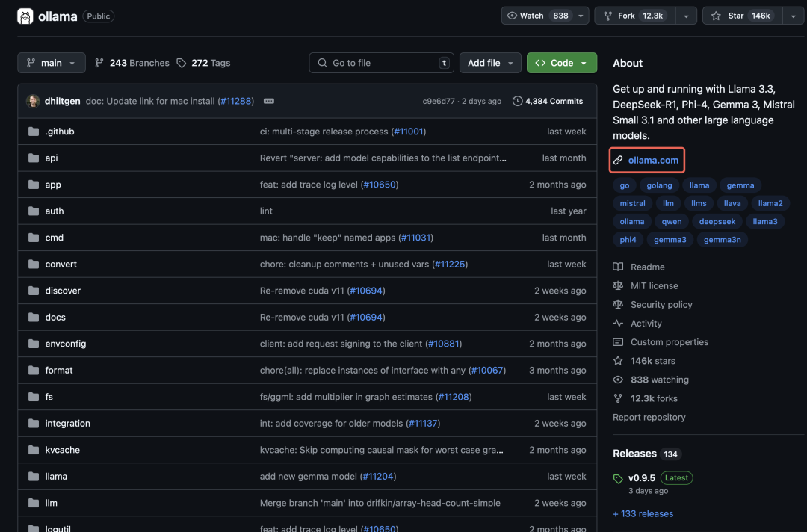Image resolution: width=807 pixels, height=532 pixels.
Task: Star the repository with Star 146k button
Action: [x=743, y=16]
